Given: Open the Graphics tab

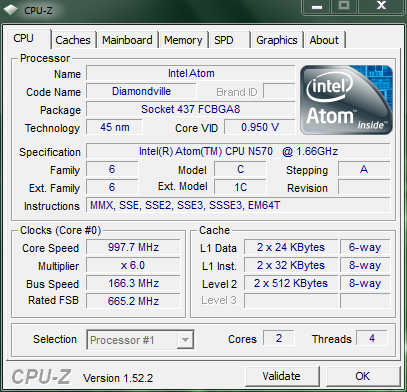Looking at the screenshot, I should [277, 40].
